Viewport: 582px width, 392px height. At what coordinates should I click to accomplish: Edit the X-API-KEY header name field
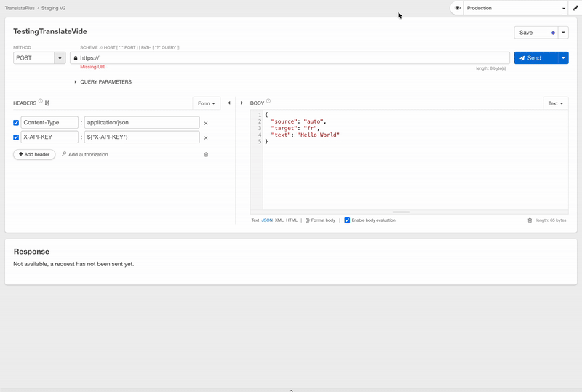[49, 137]
